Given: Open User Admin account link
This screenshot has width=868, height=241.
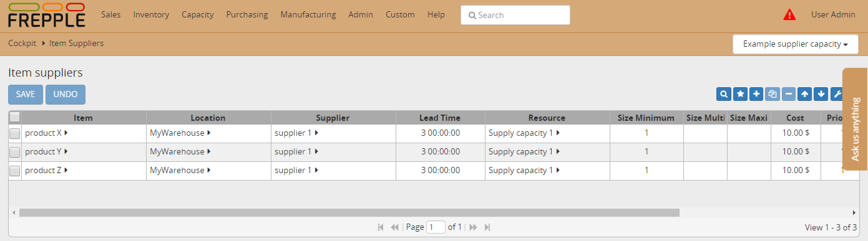Looking at the screenshot, I should click(x=833, y=14).
